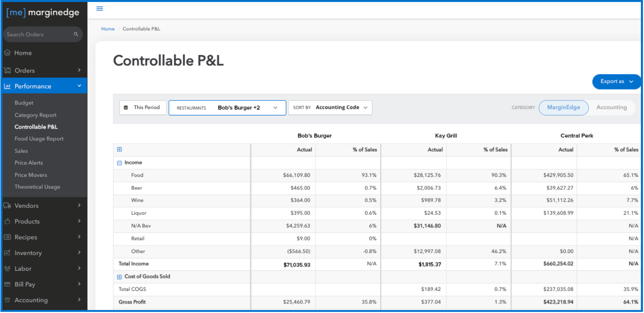Screen dimensions: 644x313
Task: Open Theoretical Usage
Action: tap(37, 187)
